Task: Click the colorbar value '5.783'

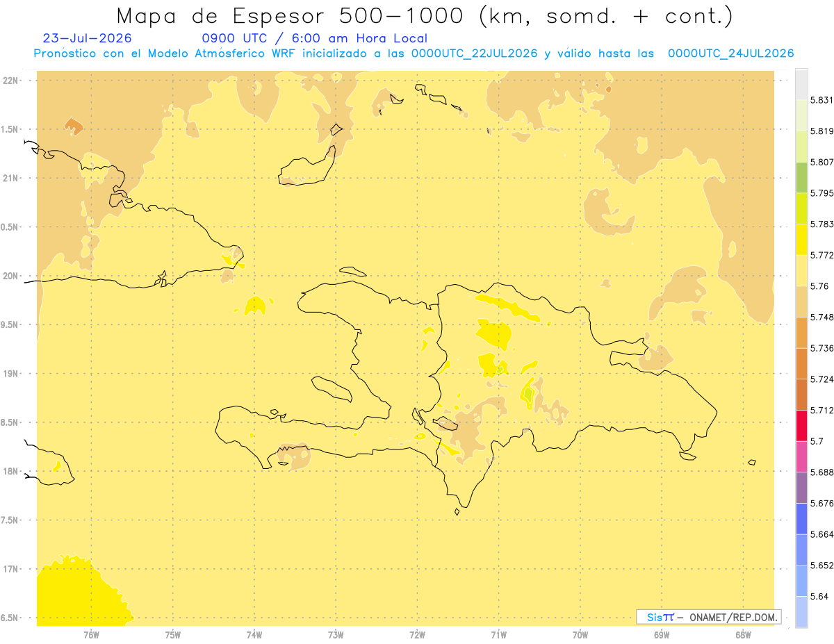Action: (821, 224)
